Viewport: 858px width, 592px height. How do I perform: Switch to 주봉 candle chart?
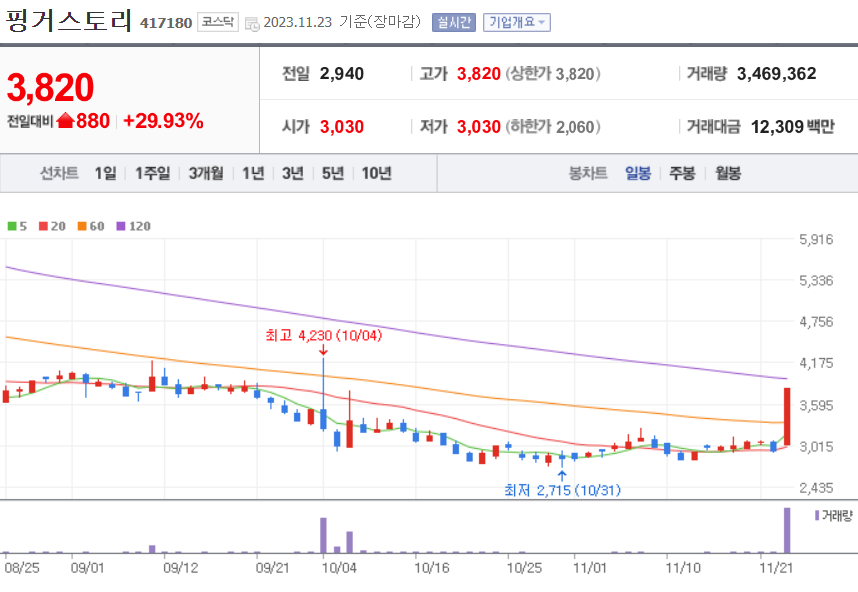[682, 173]
